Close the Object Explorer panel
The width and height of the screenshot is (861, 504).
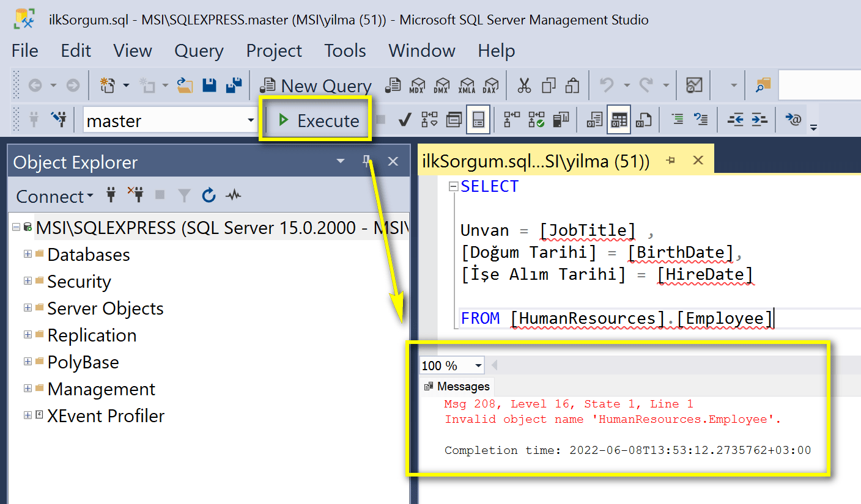(x=393, y=162)
